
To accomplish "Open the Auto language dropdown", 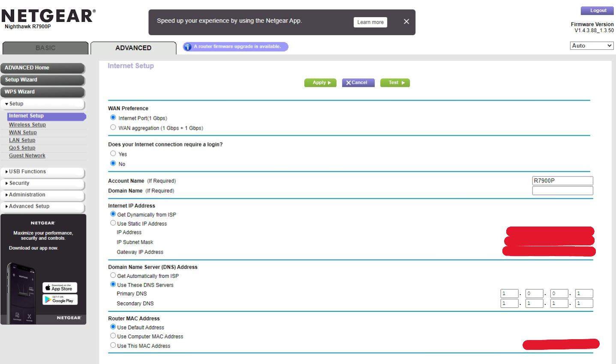I will pos(592,46).
